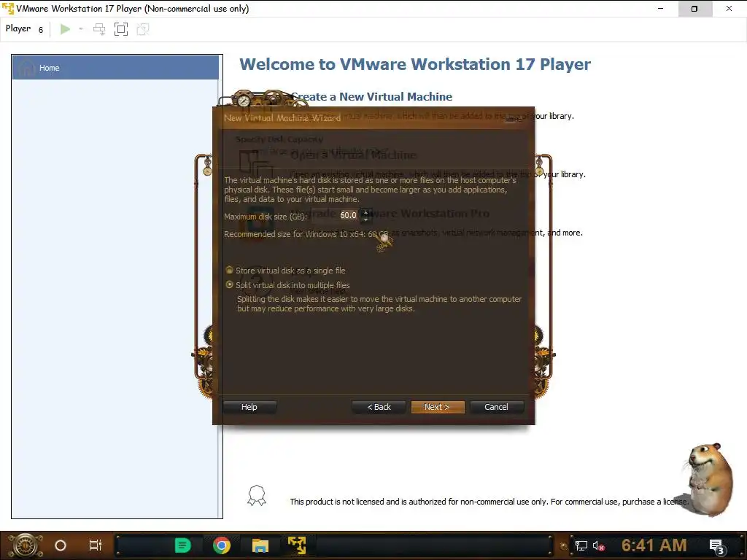This screenshot has height=560, width=747.
Task: Open the green notes app taskbar icon
Action: [x=182, y=545]
